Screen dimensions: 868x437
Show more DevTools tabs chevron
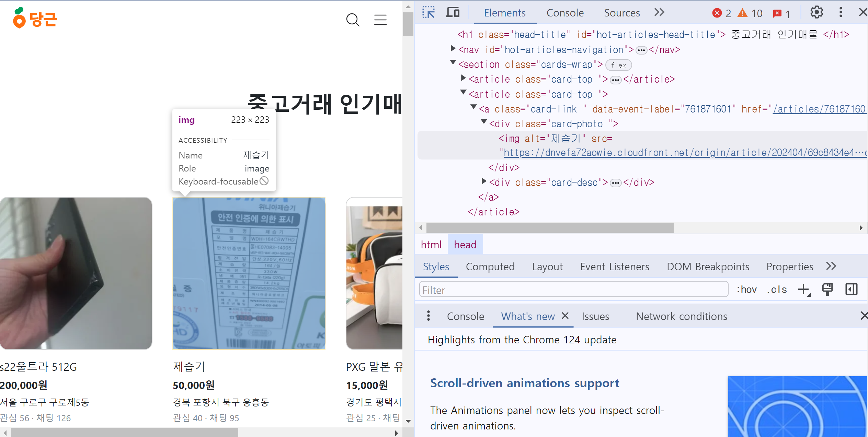(659, 13)
